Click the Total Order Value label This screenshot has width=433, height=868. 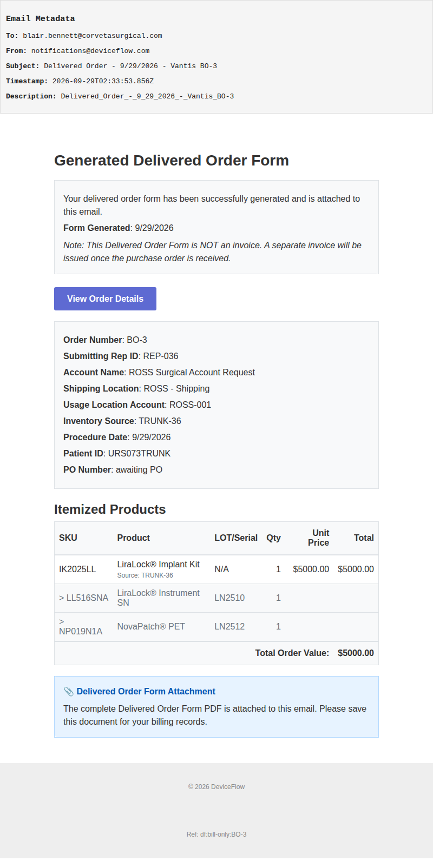[x=292, y=653]
